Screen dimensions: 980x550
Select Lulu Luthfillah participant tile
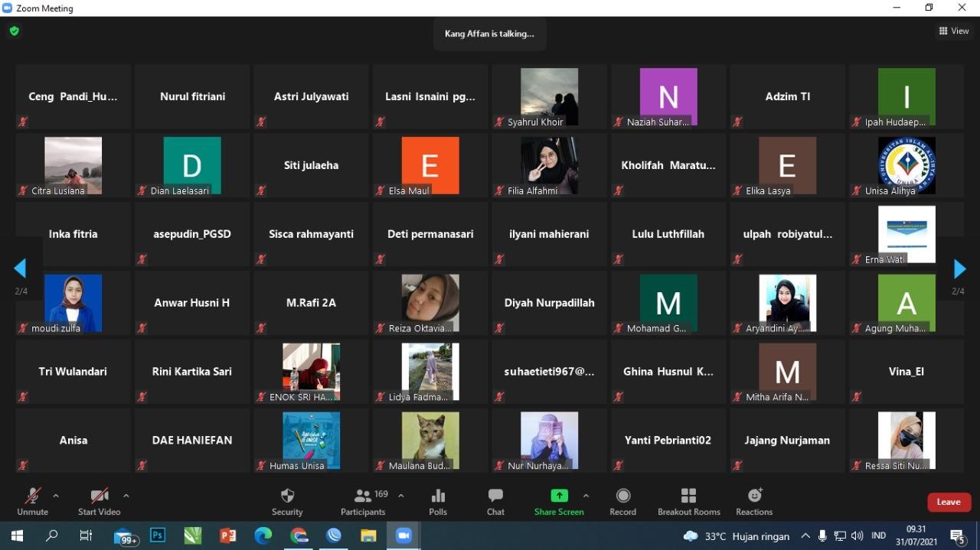[x=668, y=234]
